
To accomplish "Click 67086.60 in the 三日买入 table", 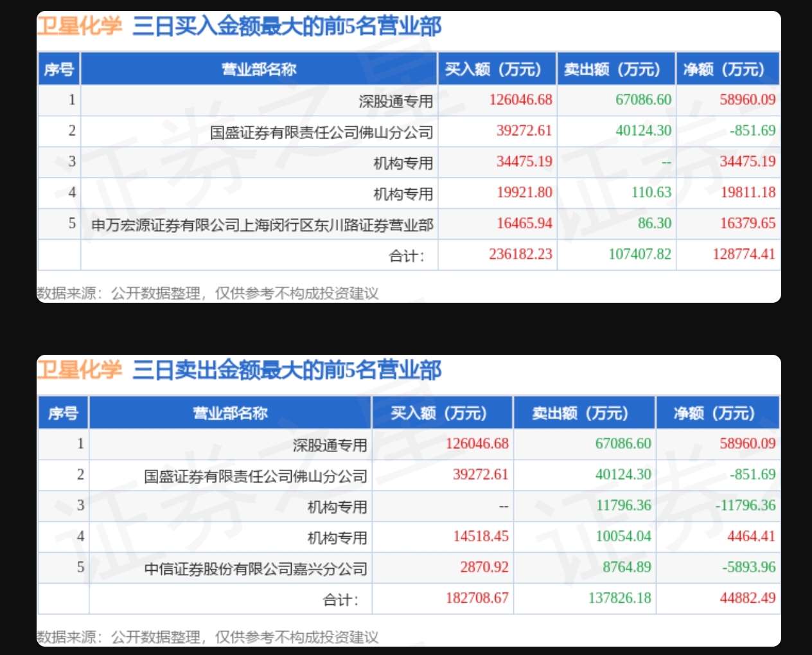I will click(x=644, y=100).
